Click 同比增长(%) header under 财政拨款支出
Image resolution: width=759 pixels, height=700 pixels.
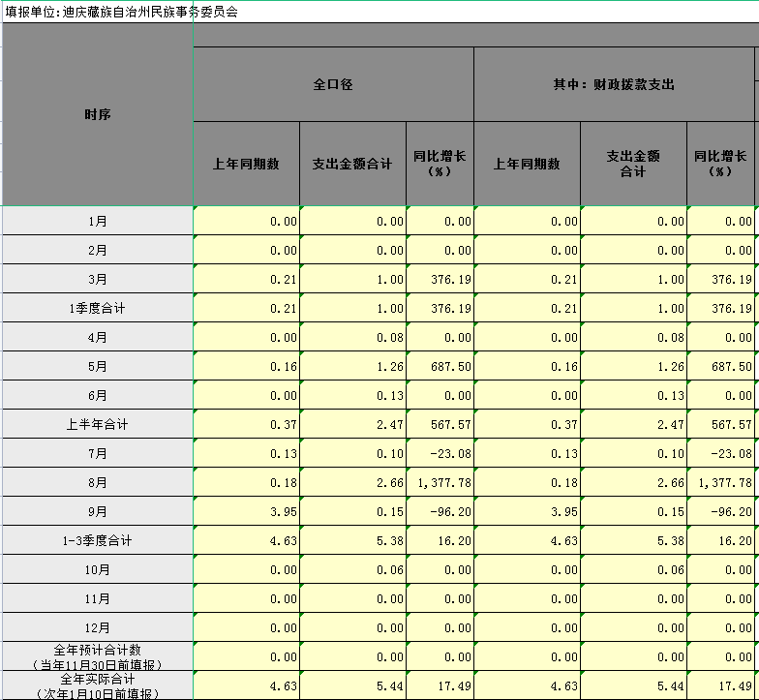pyautogui.click(x=720, y=164)
